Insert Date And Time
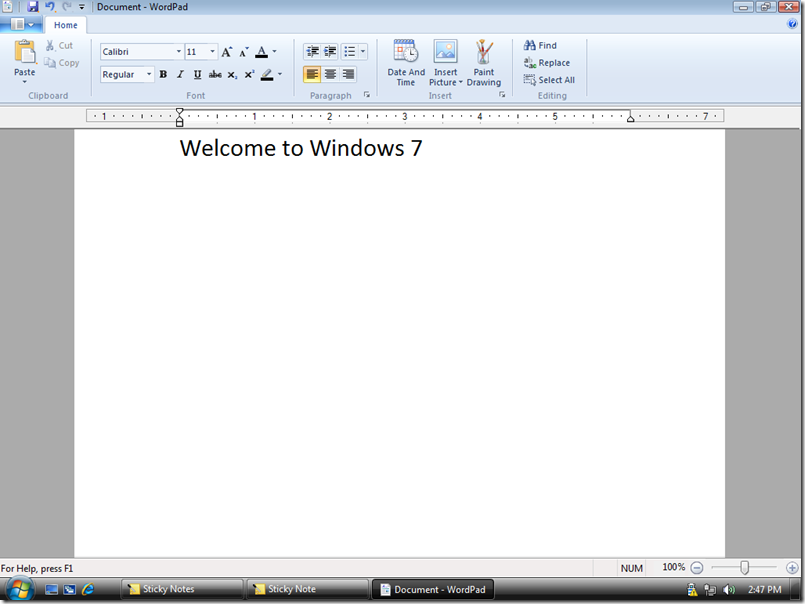 point(406,63)
